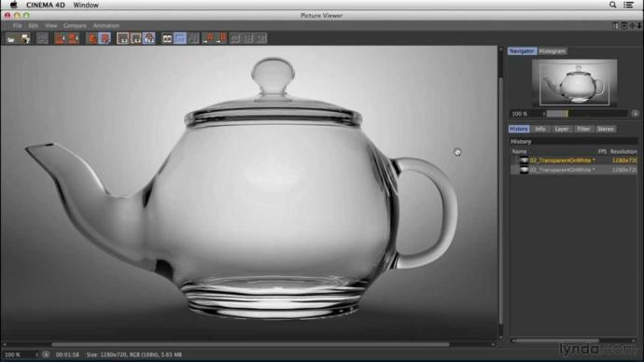Click the Set as B compare icon

click(221, 38)
